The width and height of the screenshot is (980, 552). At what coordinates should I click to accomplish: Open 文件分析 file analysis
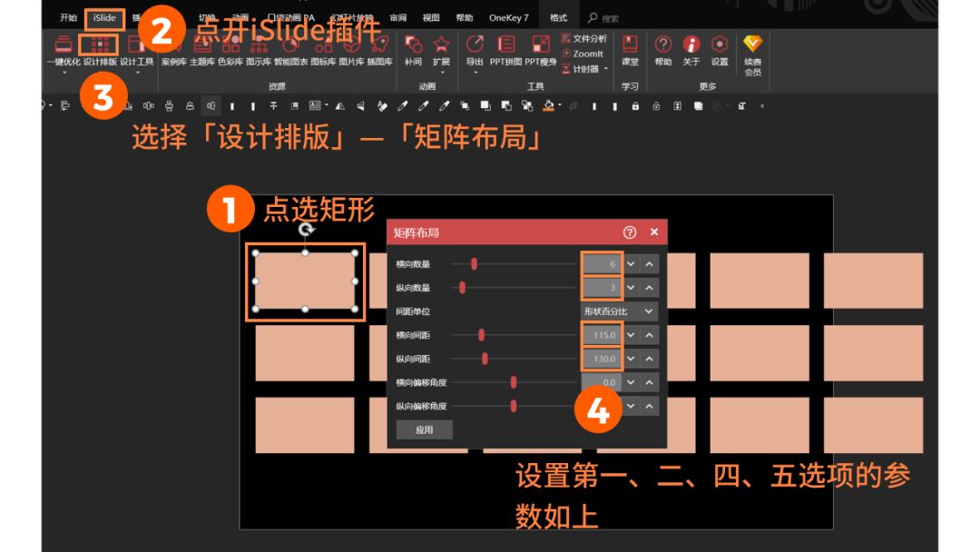[x=584, y=39]
